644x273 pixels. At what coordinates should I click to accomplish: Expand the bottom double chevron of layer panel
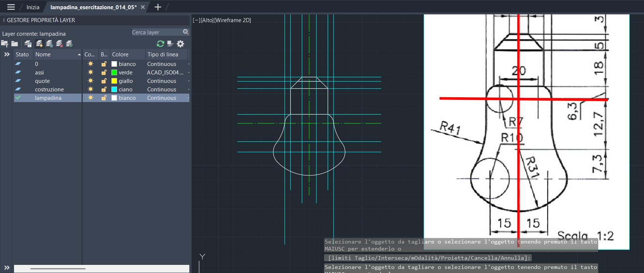7,268
